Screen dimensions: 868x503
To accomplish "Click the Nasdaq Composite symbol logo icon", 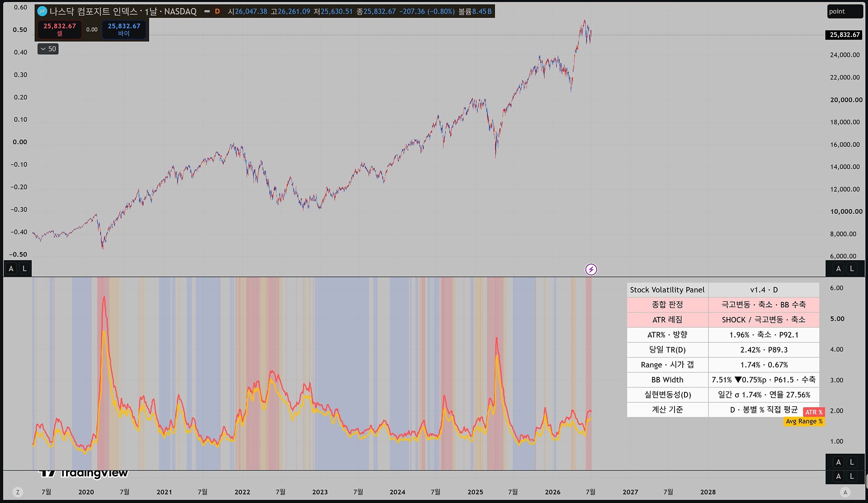I will (x=42, y=11).
